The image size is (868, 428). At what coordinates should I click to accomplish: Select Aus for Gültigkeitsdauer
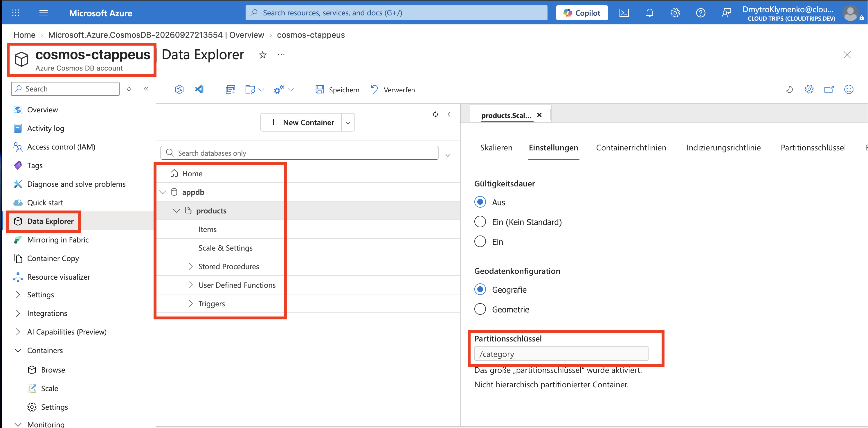[480, 202]
